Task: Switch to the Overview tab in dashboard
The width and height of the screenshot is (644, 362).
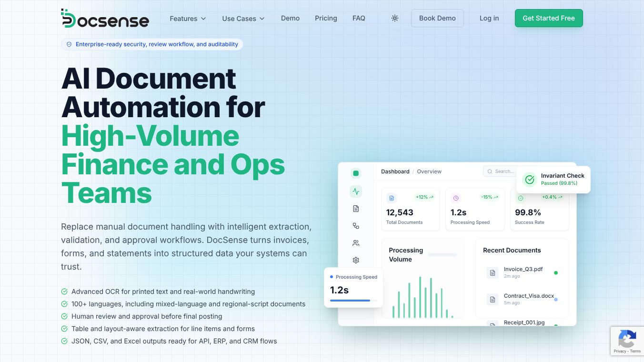Action: pyautogui.click(x=429, y=171)
